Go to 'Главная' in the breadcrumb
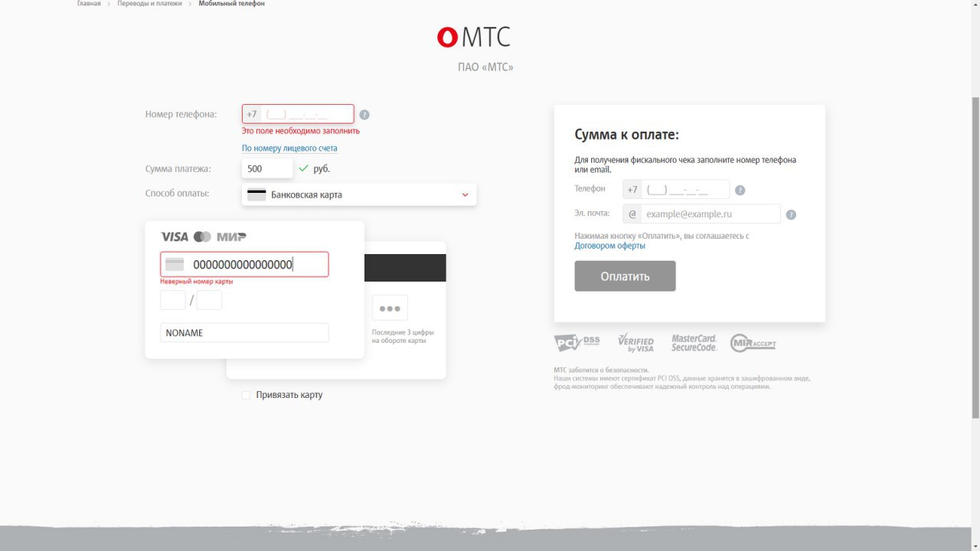Screen dimensions: 980x551 click(x=89, y=4)
